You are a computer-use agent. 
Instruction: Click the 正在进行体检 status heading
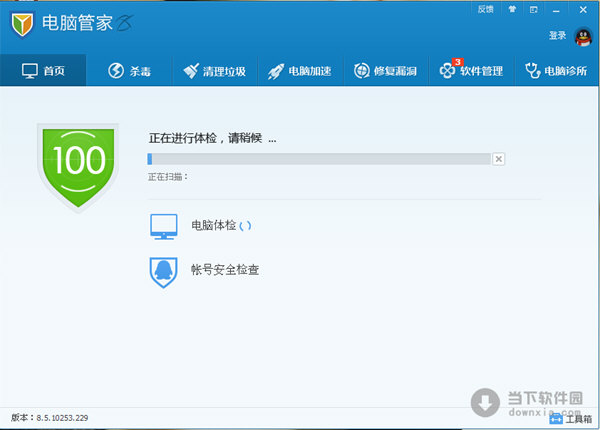point(212,138)
